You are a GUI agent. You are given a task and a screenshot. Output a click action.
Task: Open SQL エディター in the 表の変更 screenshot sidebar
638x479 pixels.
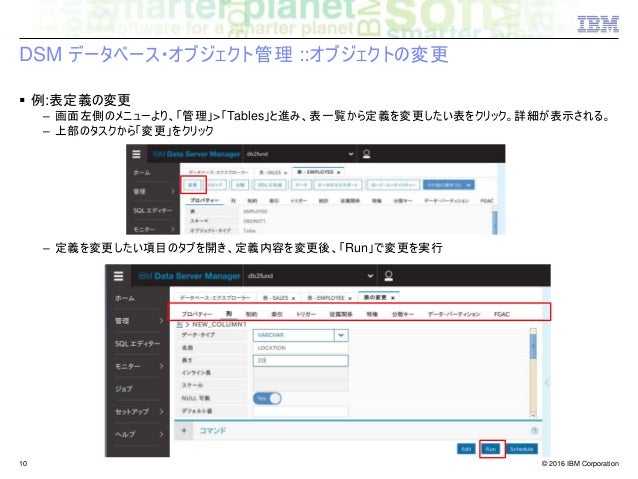137,344
